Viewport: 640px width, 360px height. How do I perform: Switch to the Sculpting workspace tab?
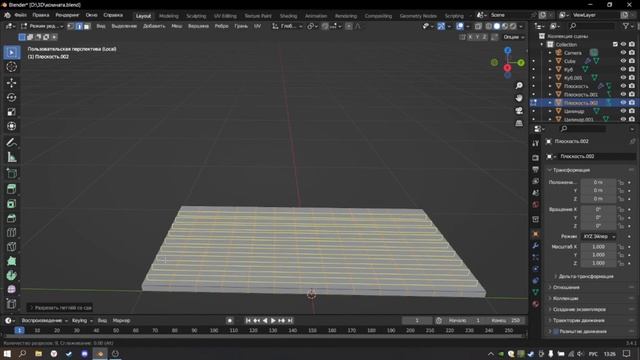point(196,16)
